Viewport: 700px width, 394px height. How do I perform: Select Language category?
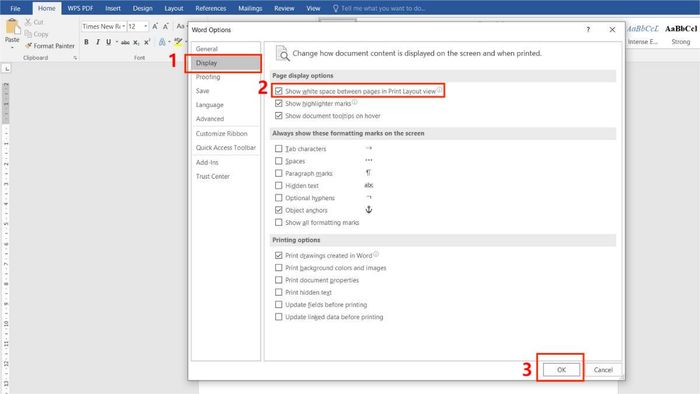[x=225, y=105]
